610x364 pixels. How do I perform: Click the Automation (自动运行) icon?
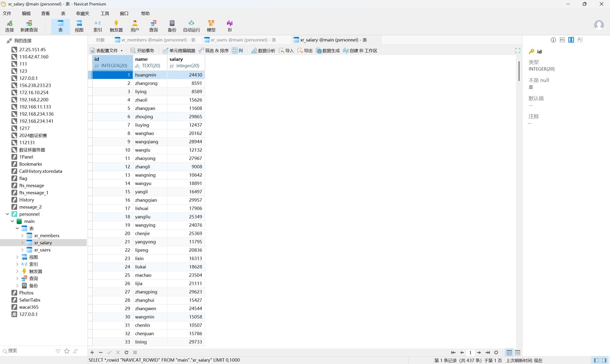pyautogui.click(x=191, y=26)
